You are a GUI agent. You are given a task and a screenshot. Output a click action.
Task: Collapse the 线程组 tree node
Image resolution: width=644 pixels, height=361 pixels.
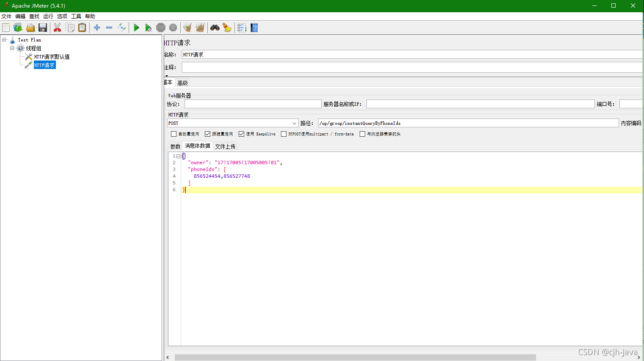click(12, 48)
